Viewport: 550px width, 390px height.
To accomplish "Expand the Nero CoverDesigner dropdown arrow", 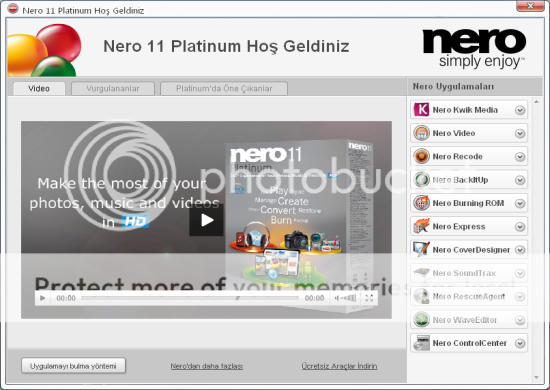I will pyautogui.click(x=520, y=250).
